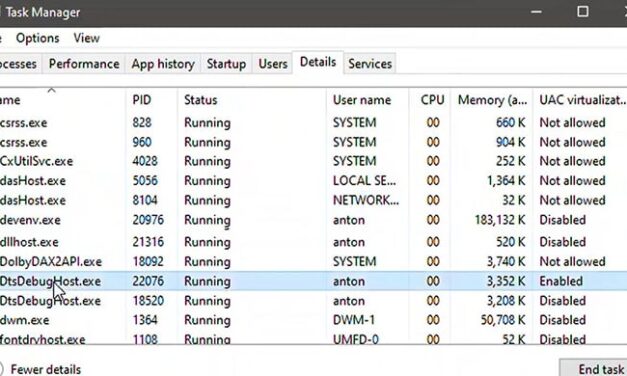Switch to the Startup tab

tap(226, 64)
